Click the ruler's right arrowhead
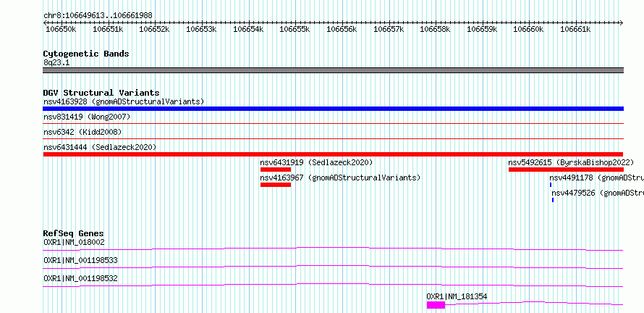 [x=622, y=22]
